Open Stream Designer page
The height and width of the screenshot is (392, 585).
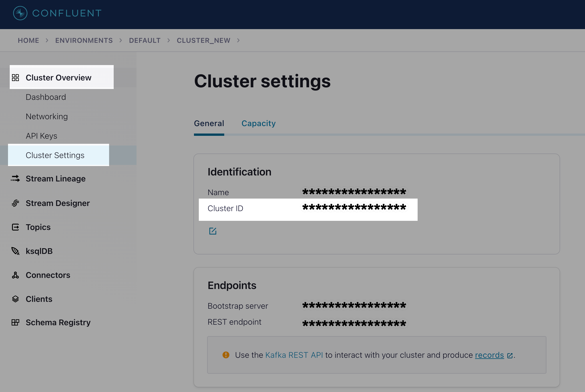(58, 203)
